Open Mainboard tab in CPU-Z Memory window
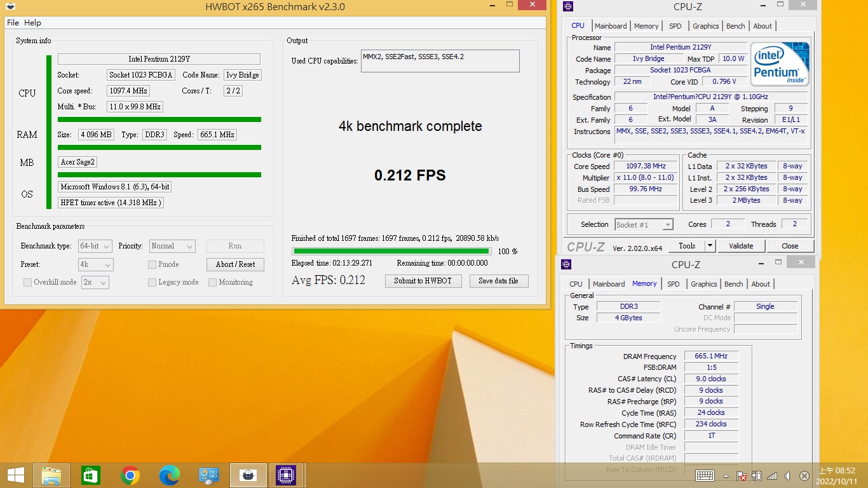Image resolution: width=868 pixels, height=488 pixels. coord(609,284)
